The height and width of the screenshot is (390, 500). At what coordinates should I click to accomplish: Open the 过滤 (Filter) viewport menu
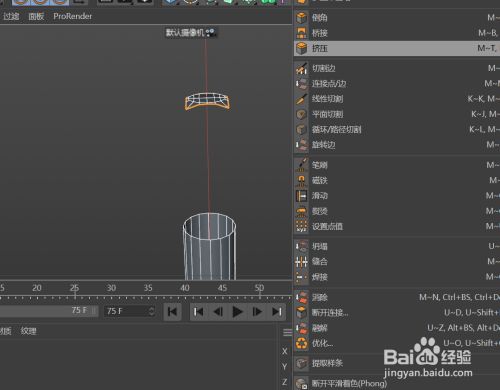pos(11,16)
